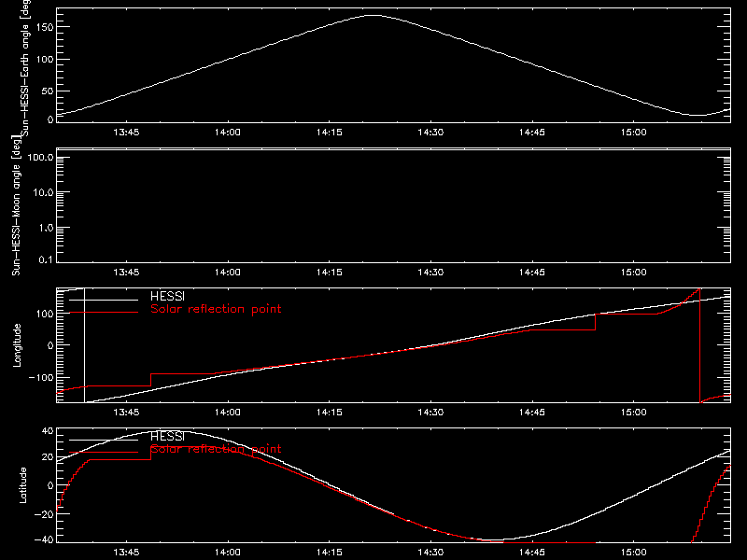Screen dimensions: 747x560
Task: Click '14:30' time label under Moon angle plot
Action: (x=430, y=273)
